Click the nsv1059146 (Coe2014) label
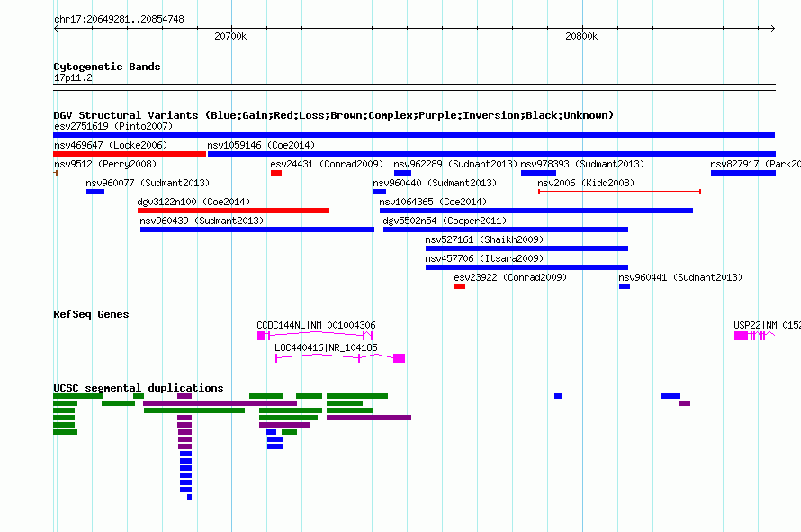 261,145
